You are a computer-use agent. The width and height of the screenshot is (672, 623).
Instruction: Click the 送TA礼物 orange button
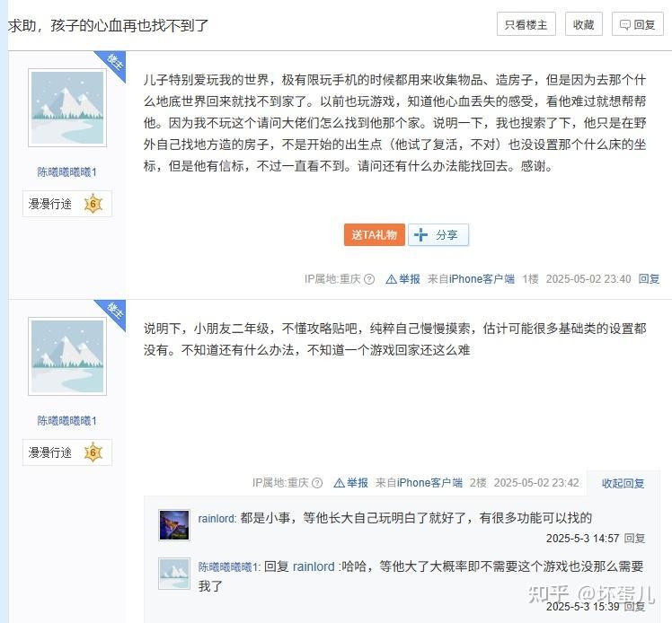click(374, 234)
